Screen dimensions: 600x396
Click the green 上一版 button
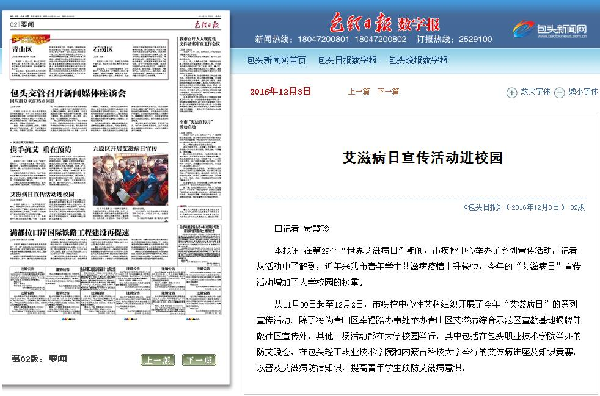pyautogui.click(x=158, y=360)
